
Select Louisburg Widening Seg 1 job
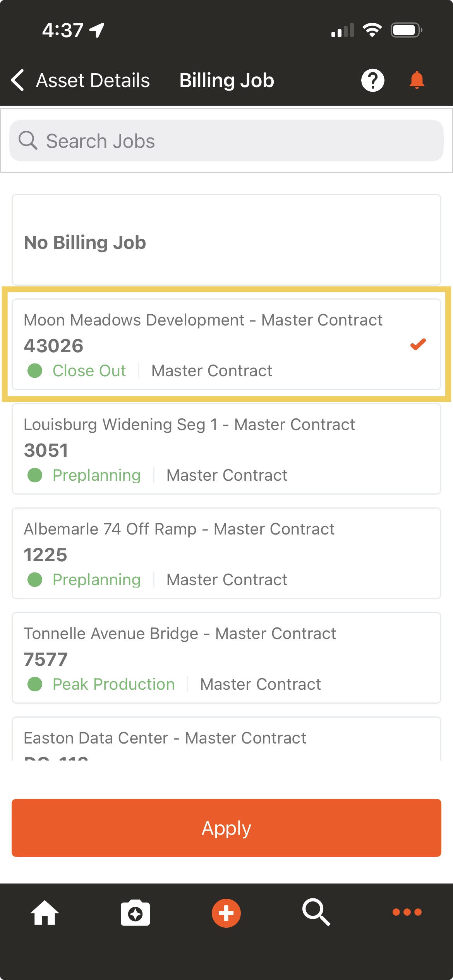coord(226,449)
